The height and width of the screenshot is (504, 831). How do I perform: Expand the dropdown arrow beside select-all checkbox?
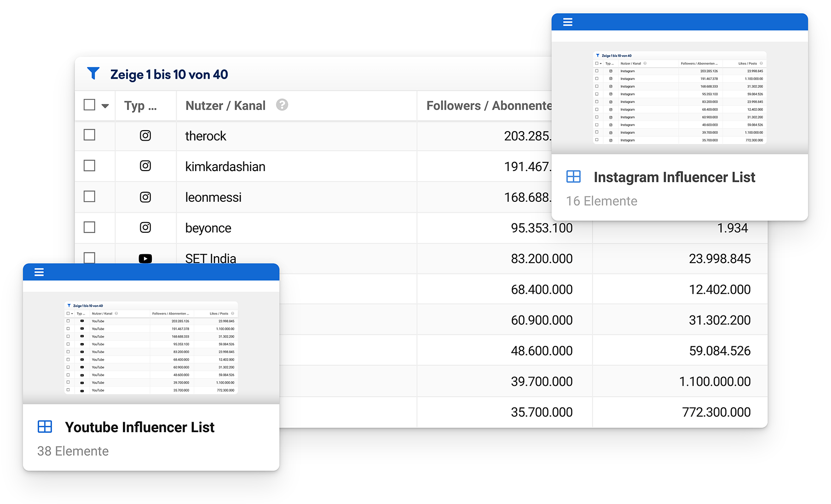[x=105, y=106]
